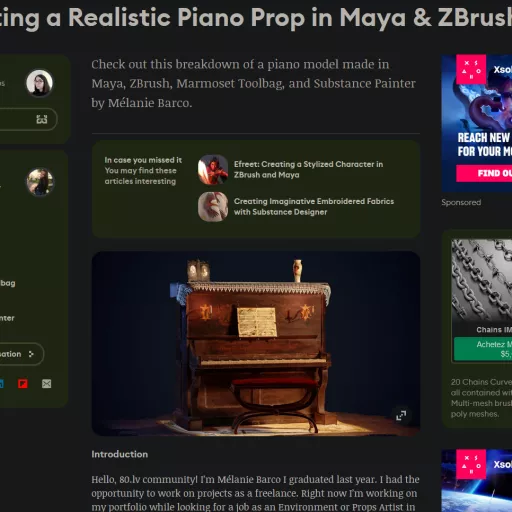Click the Xsolla logo in bottom ad

click(471, 464)
